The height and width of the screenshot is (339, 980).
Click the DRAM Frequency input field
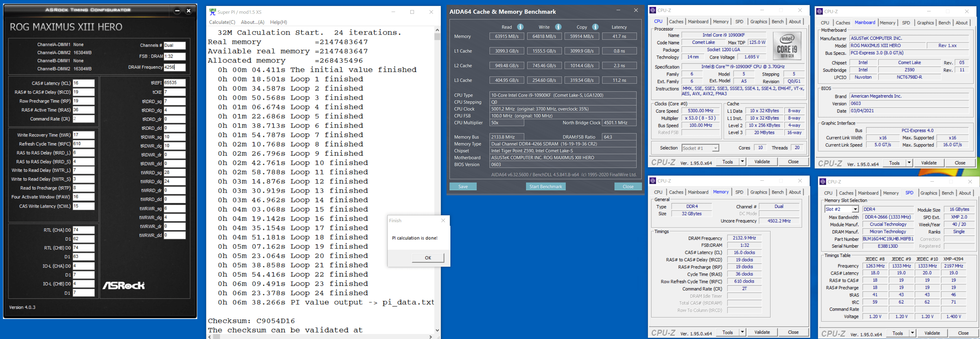[x=175, y=67]
